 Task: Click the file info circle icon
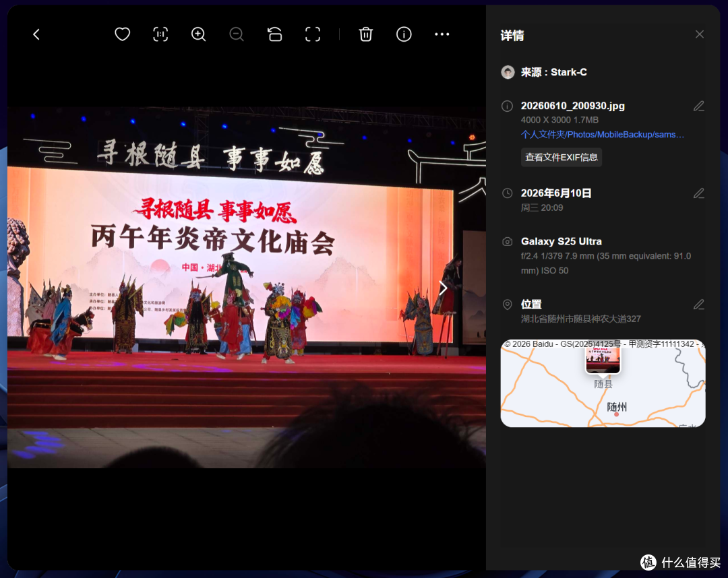(507, 106)
